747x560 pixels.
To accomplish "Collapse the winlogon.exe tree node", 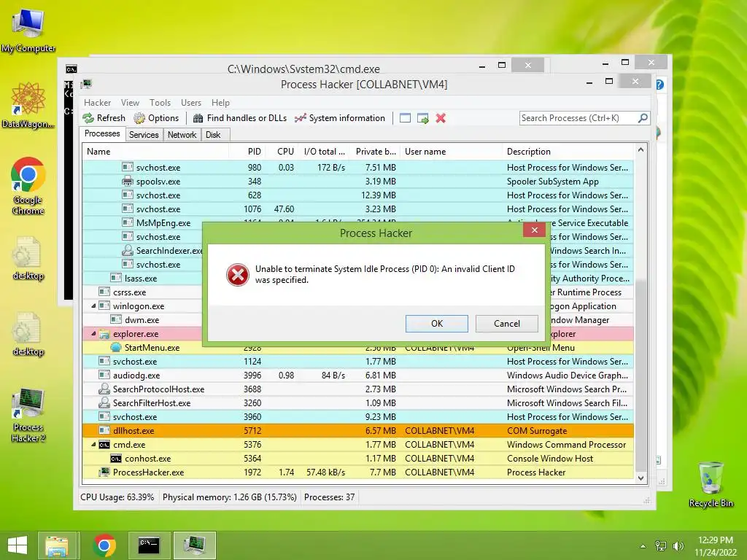I will click(x=93, y=306).
